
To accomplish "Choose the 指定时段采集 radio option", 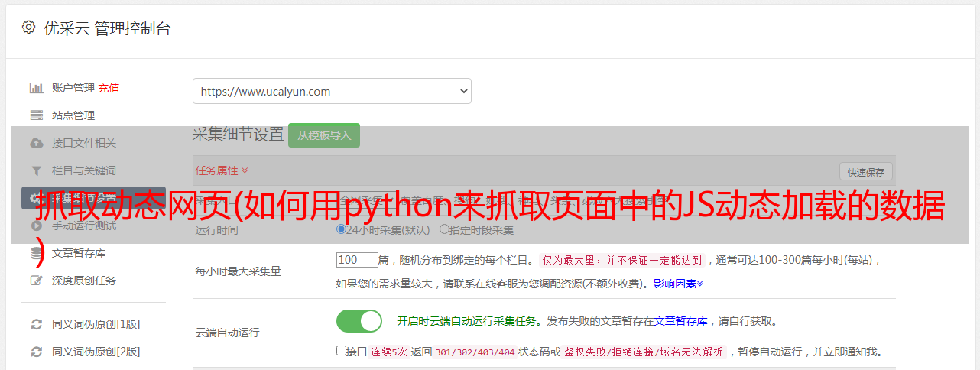I will coord(444,229).
